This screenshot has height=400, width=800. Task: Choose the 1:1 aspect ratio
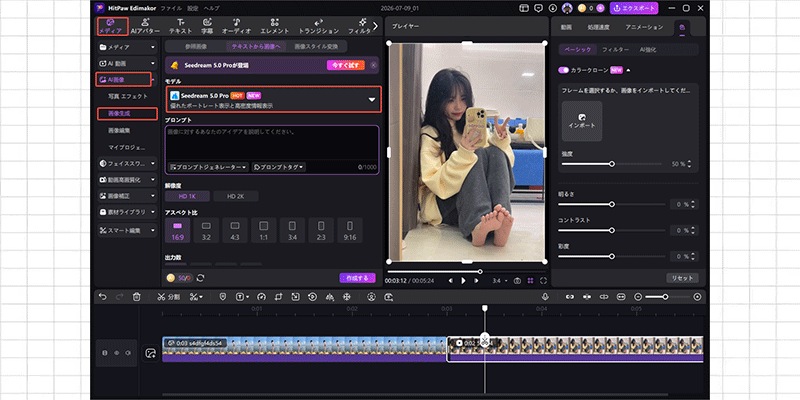(x=263, y=230)
